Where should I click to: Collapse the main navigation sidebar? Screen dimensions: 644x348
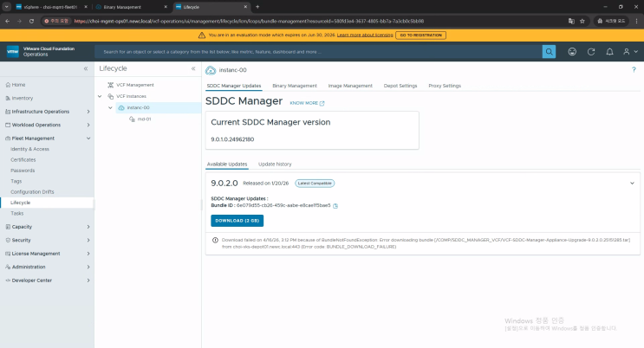coord(86,68)
